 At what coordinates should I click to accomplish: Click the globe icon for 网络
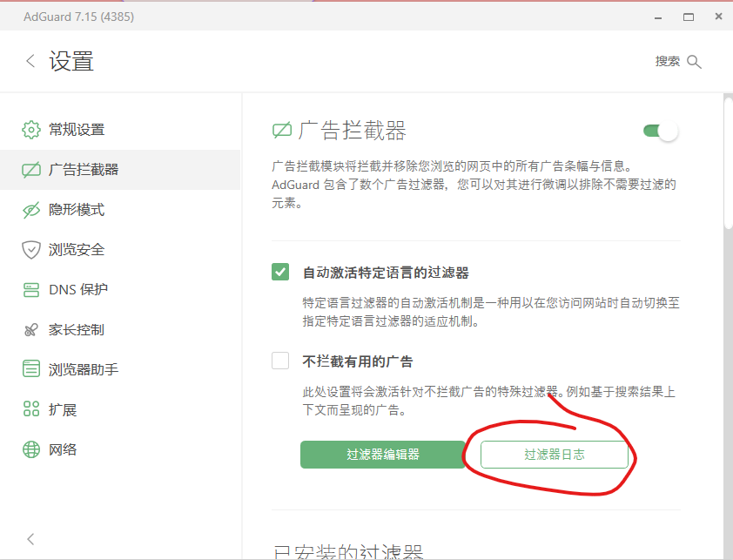click(x=30, y=449)
